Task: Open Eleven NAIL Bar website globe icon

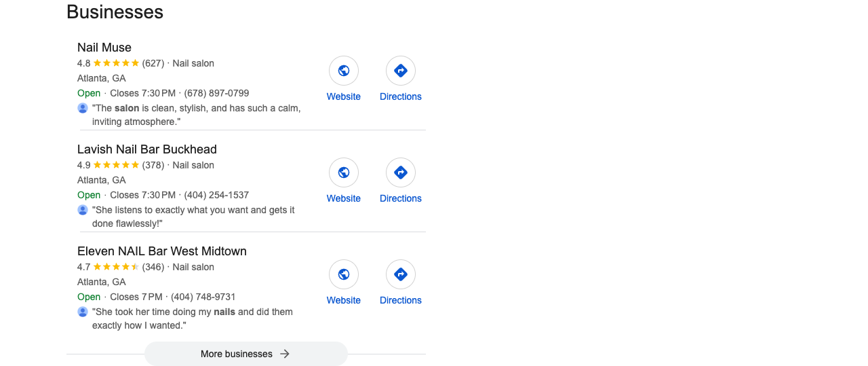Action: [x=344, y=274]
